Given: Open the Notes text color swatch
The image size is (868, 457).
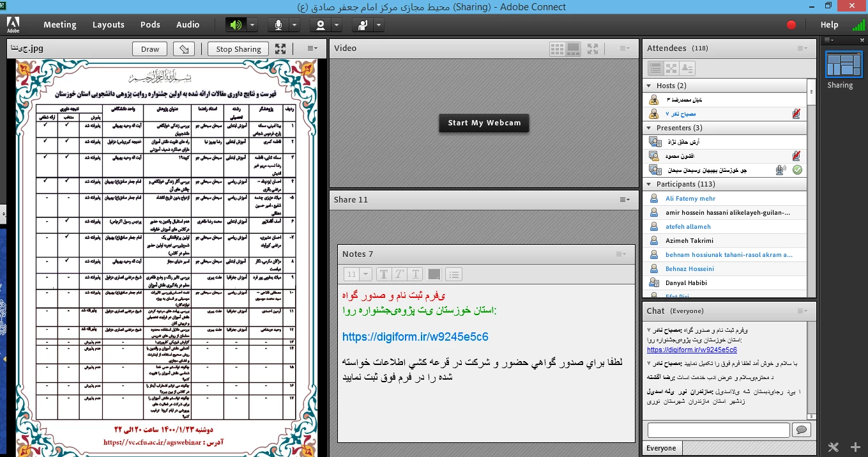Looking at the screenshot, I should click(434, 274).
